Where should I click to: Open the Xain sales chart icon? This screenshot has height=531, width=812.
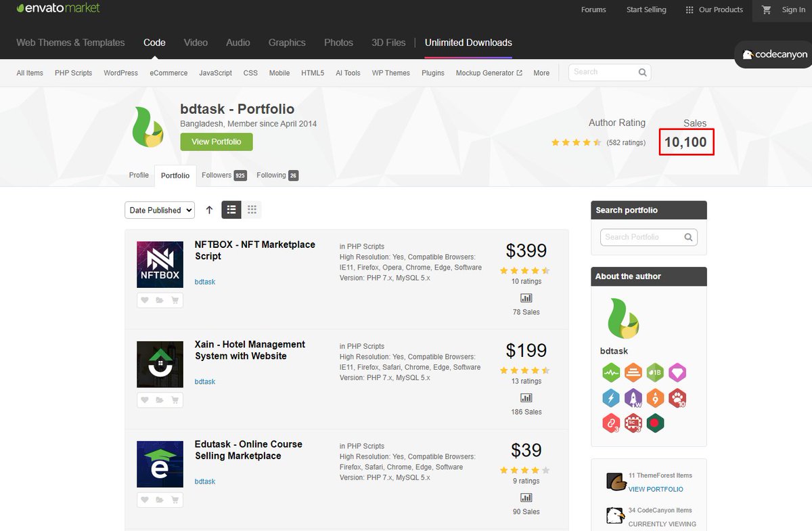526,398
